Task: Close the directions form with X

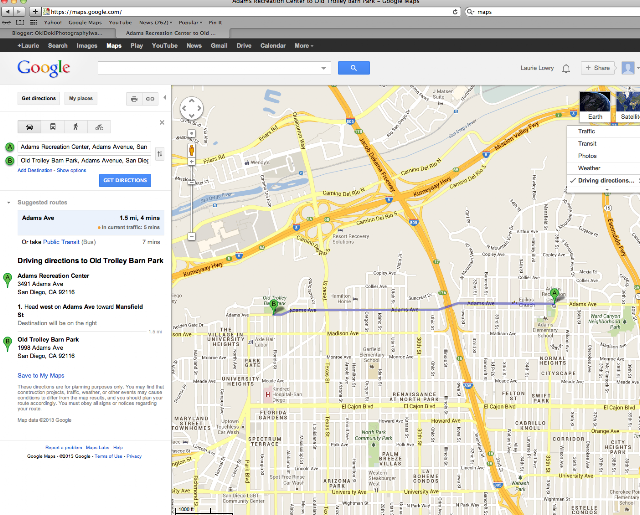Action: click(162, 122)
